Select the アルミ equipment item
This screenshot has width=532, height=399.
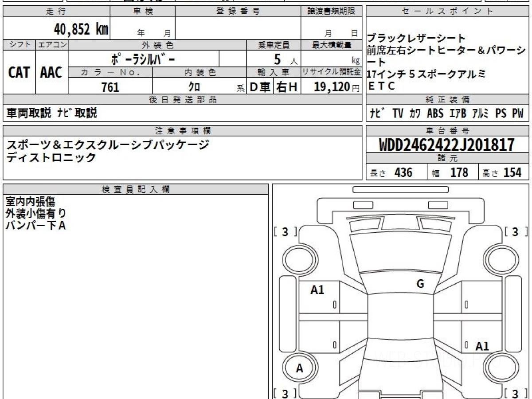click(481, 113)
